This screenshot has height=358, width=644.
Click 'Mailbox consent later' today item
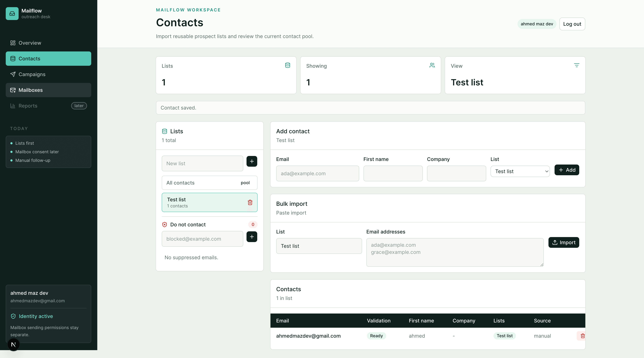click(37, 152)
